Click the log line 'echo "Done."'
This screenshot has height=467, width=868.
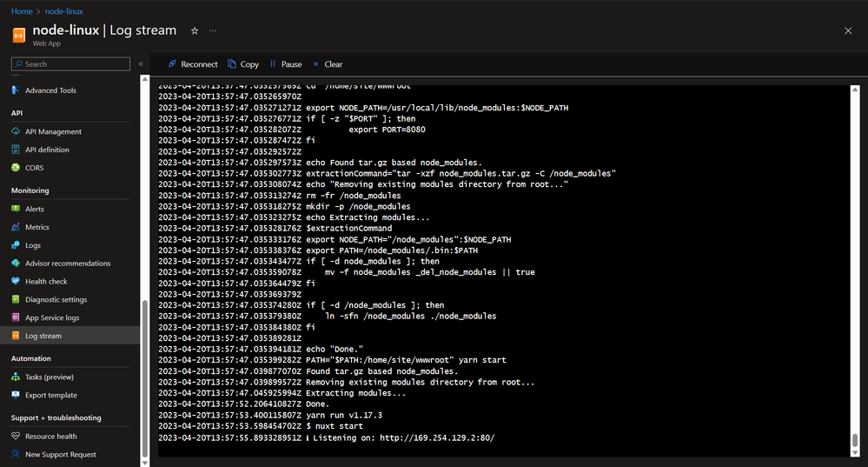(261, 349)
